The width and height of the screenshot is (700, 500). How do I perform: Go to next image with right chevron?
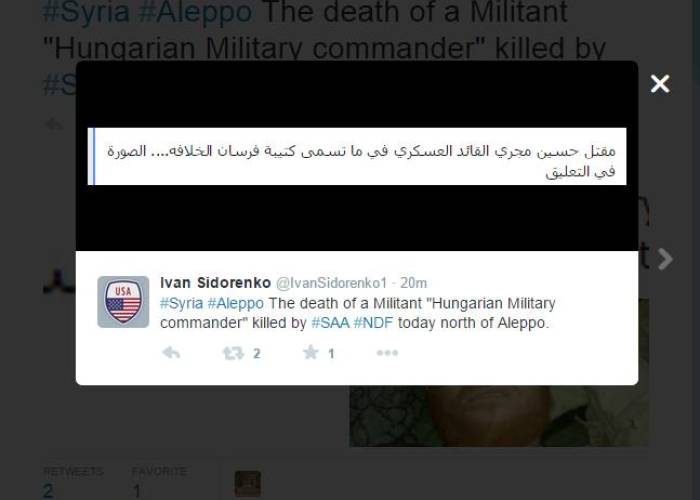tap(665, 258)
